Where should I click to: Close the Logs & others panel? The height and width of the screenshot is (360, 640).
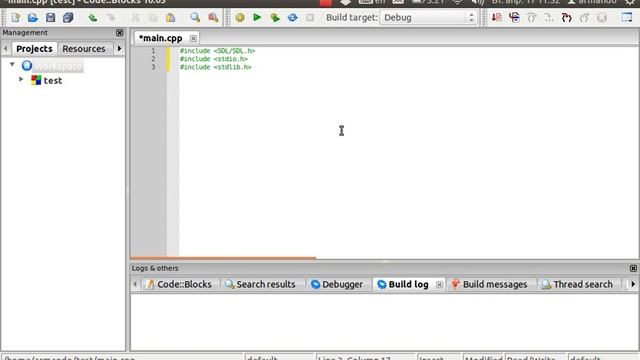click(633, 269)
